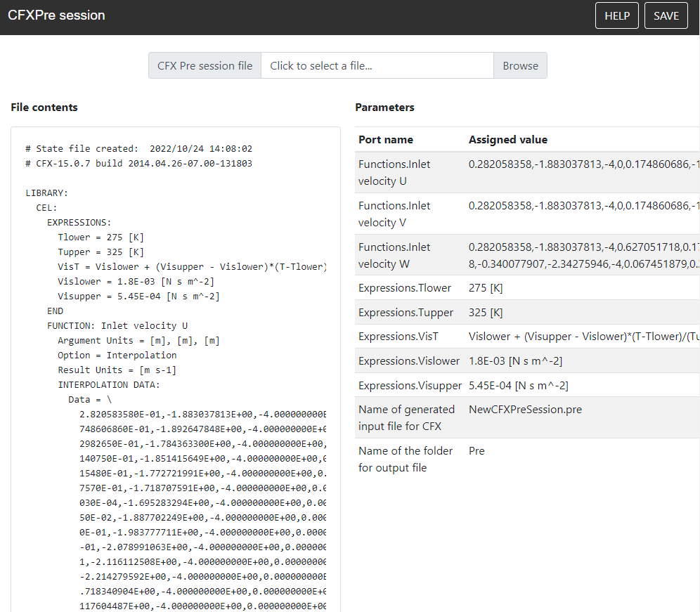Select the 'Functions.Inlet velocity V' port name cell
This screenshot has width=700, height=612.
(x=410, y=214)
